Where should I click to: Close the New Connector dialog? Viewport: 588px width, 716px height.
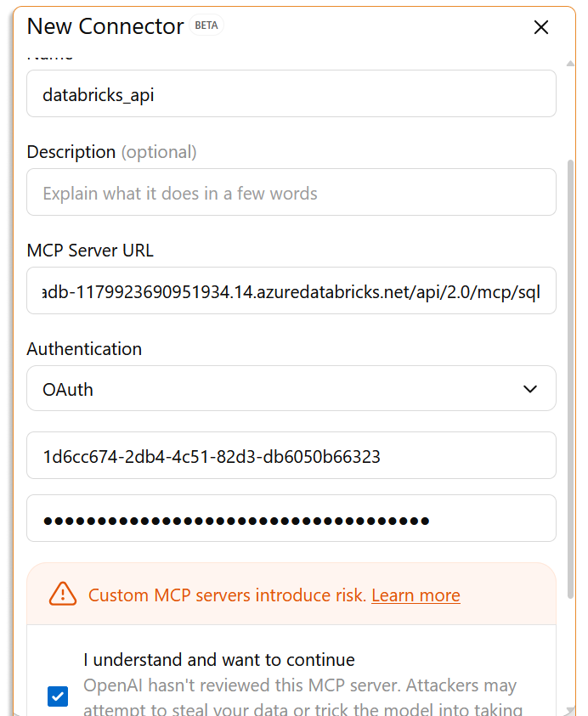pyautogui.click(x=541, y=27)
